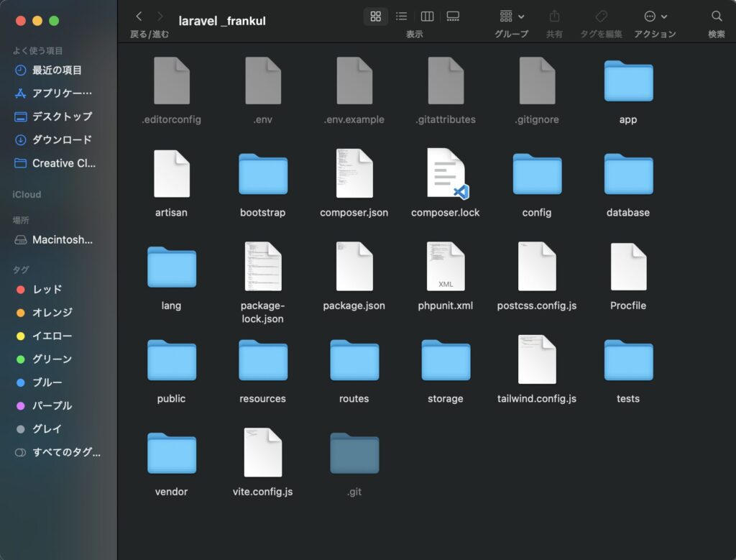This screenshot has width=736, height=560.
Task: Click the Search (検索) magnifier icon
Action: click(717, 17)
